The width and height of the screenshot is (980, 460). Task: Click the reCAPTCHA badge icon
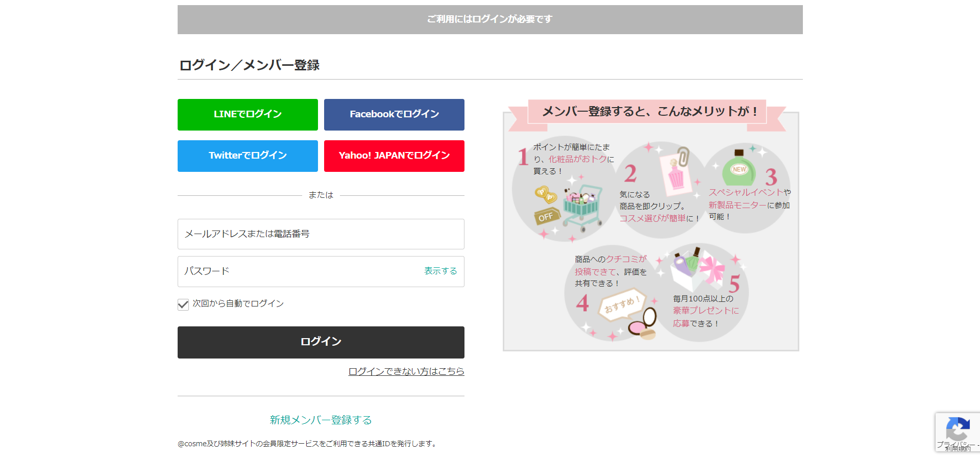(958, 429)
